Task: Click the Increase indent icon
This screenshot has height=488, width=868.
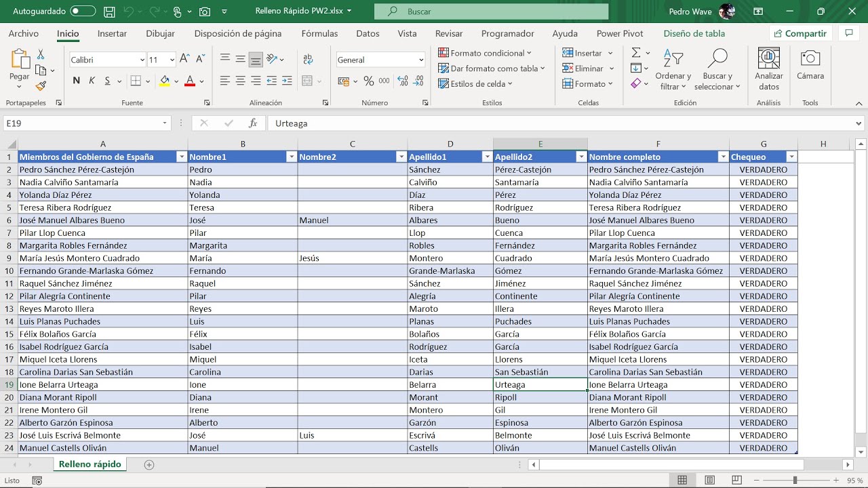Action: 287,81
